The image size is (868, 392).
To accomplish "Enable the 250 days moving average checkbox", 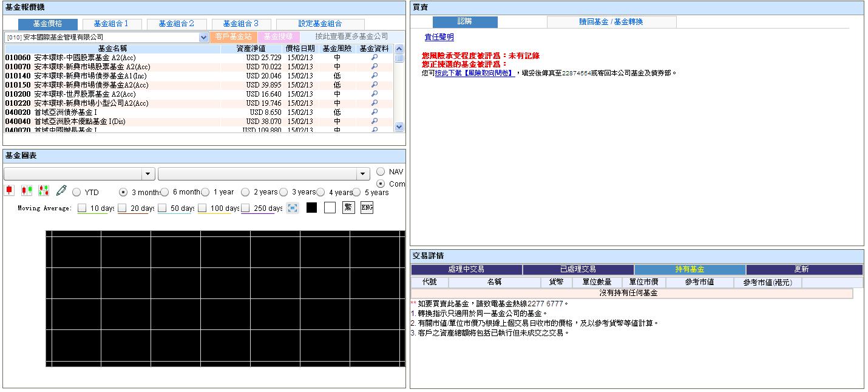I will click(x=246, y=208).
